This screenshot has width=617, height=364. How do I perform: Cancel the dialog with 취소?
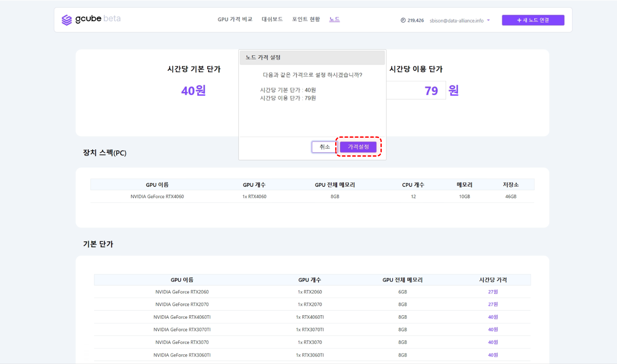(325, 147)
